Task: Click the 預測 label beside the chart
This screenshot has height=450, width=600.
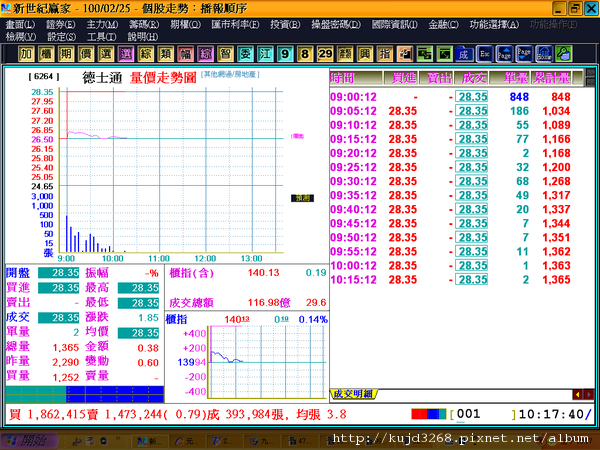Action: 302,198
